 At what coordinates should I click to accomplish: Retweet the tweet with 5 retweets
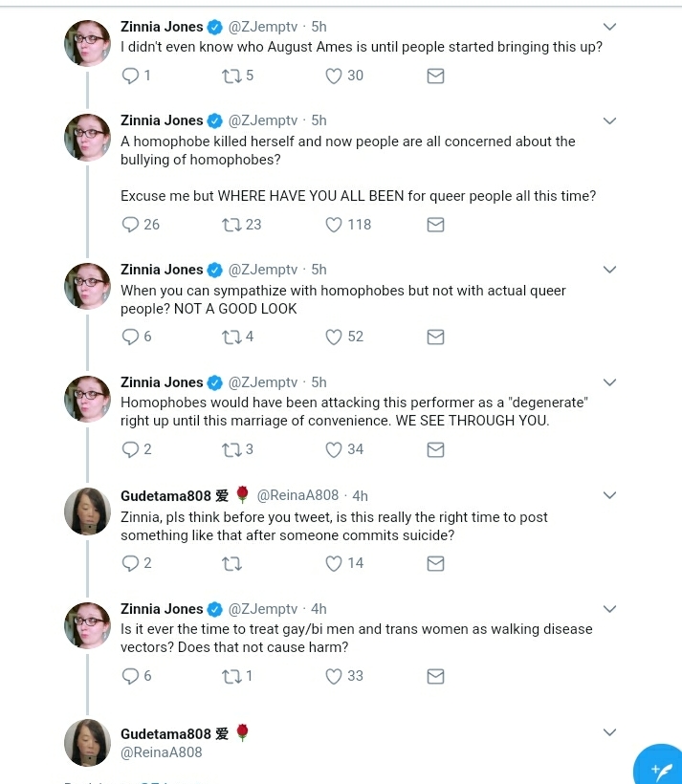tap(231, 76)
